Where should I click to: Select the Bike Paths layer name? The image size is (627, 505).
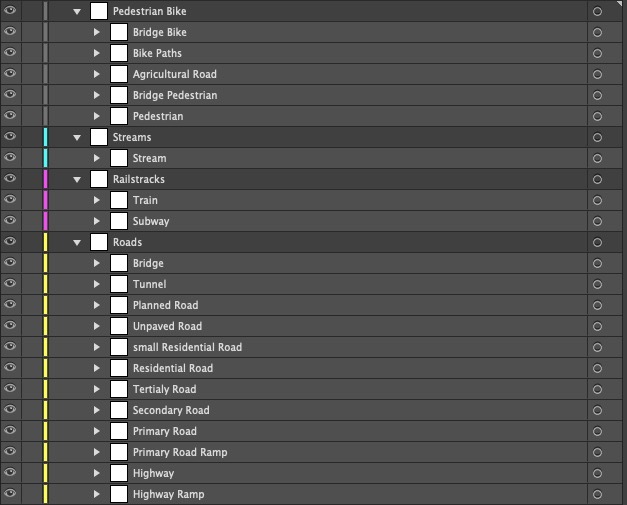[157, 53]
